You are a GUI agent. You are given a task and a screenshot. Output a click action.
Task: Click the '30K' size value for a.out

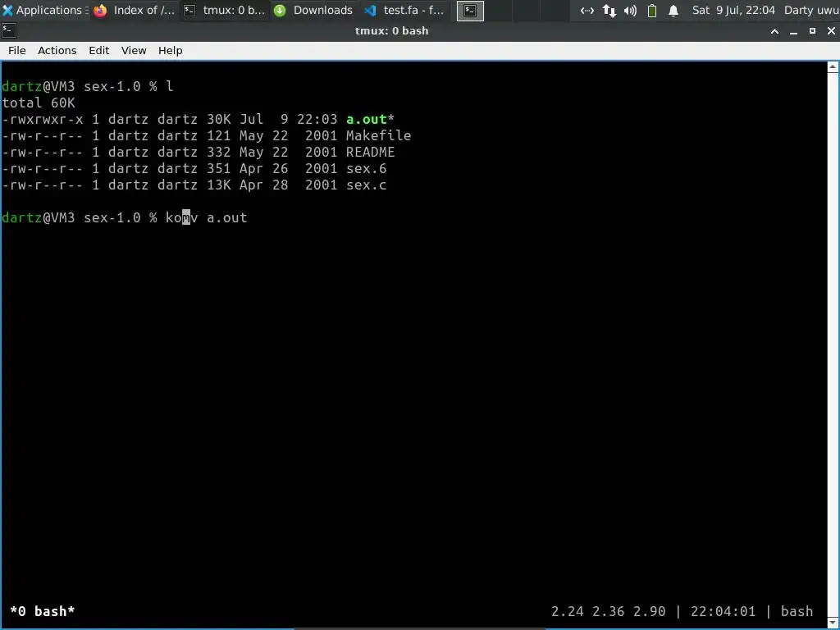(x=218, y=119)
